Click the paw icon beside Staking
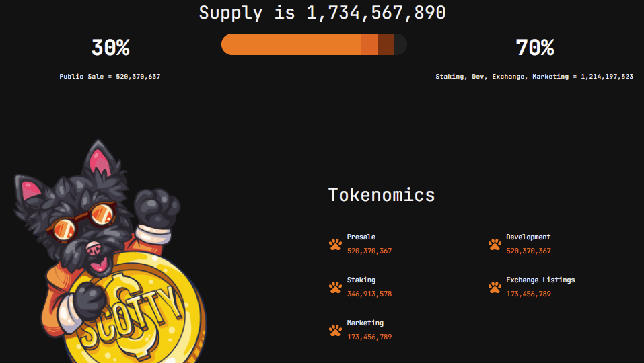 [335, 287]
